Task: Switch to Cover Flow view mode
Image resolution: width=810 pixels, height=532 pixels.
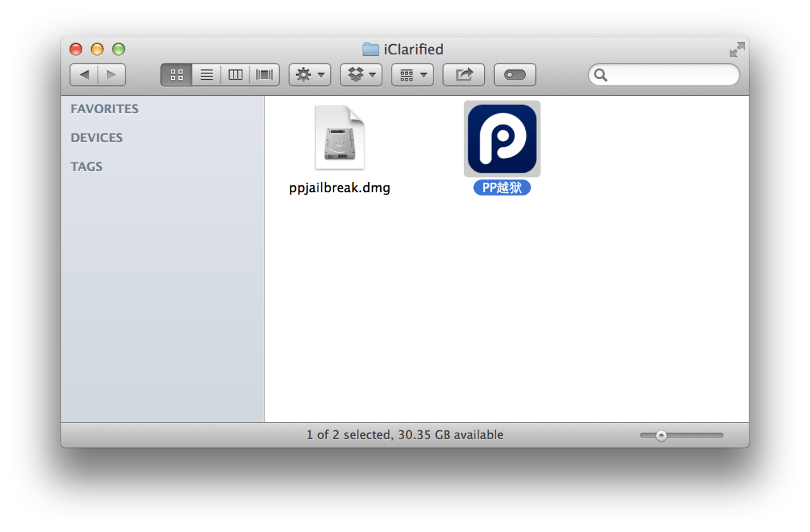Action: pos(265,75)
